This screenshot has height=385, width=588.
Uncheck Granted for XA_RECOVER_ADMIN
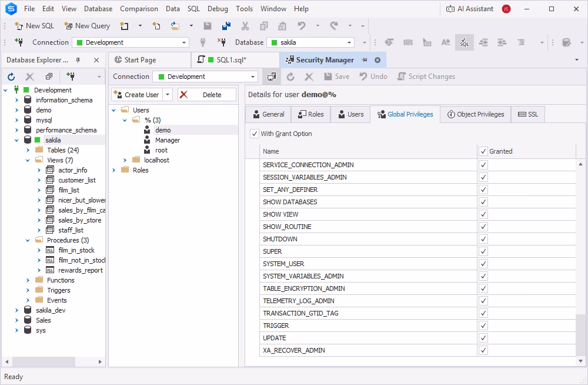(x=483, y=350)
